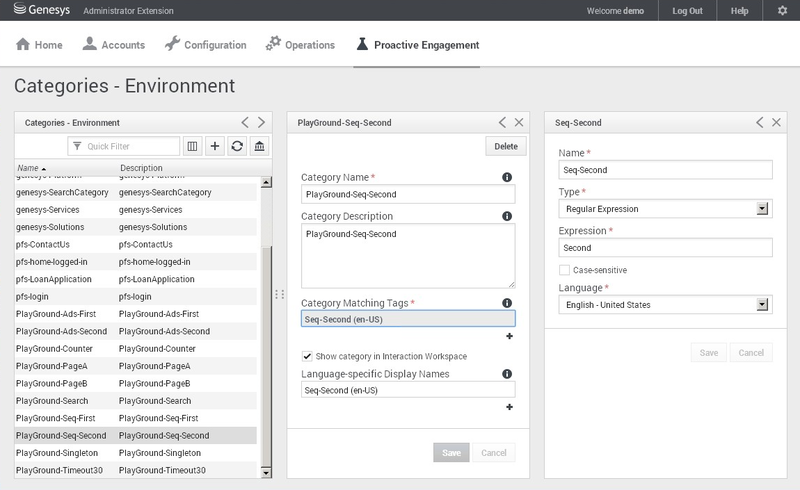Screen dimensions: 800x490
Task: Close the PlayGround-Seq-Second panel
Action: [519, 122]
